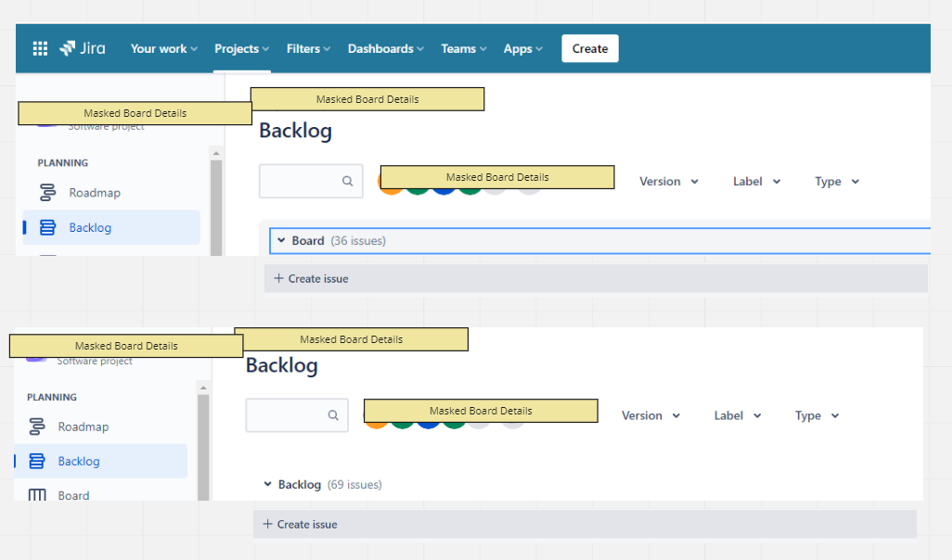The height and width of the screenshot is (560, 952).
Task: Click the Roadmap icon in upper sidebar
Action: pyautogui.click(x=47, y=192)
